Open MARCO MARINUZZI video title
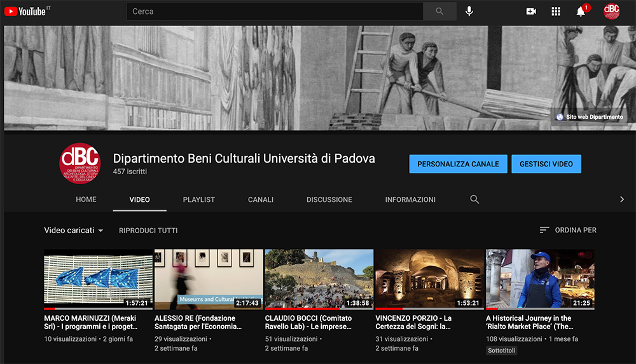The width and height of the screenshot is (636, 364). pyautogui.click(x=91, y=322)
